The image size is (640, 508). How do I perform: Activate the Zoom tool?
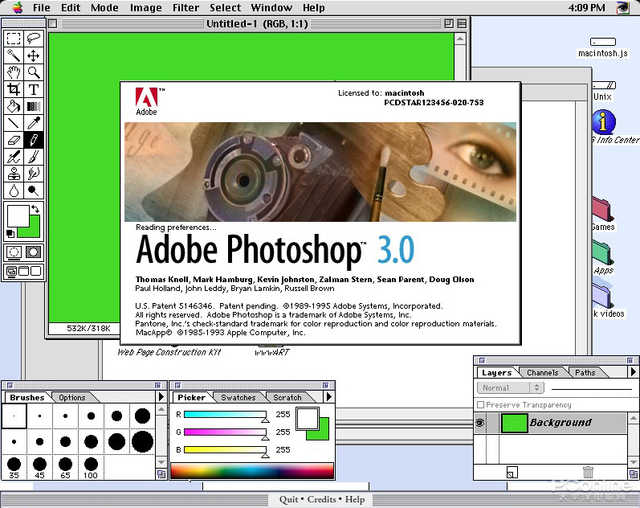[x=33, y=72]
